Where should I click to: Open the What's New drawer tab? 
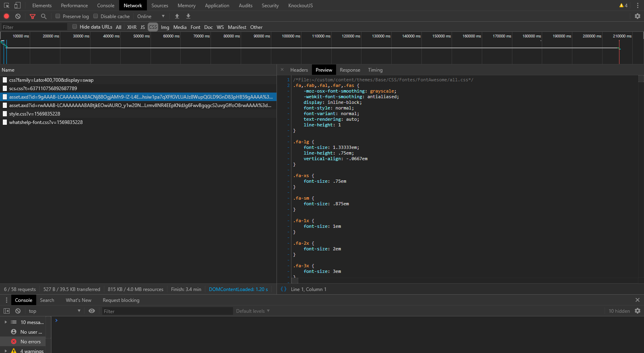(x=78, y=300)
